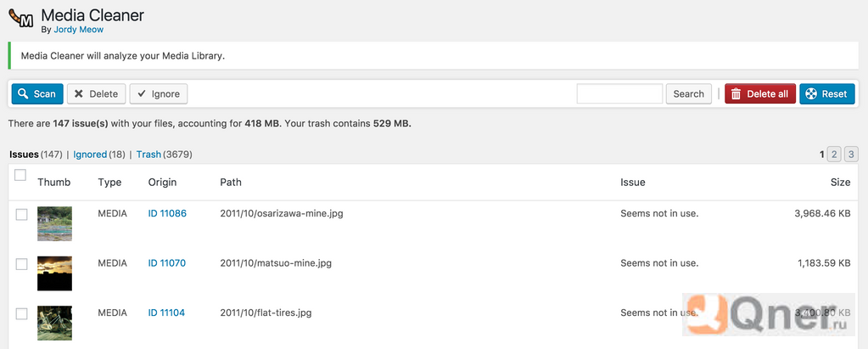868x349 pixels.
Task: Open the ID 11070 origin link
Action: 167,263
